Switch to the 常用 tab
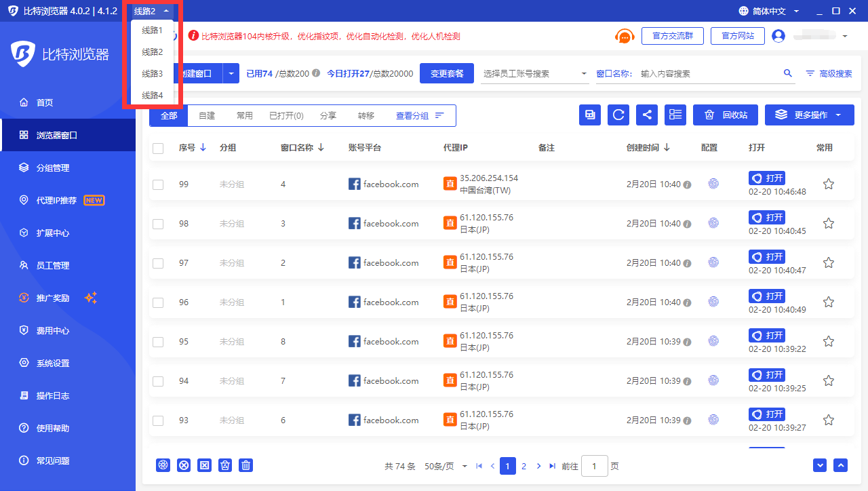The image size is (868, 491). [245, 116]
